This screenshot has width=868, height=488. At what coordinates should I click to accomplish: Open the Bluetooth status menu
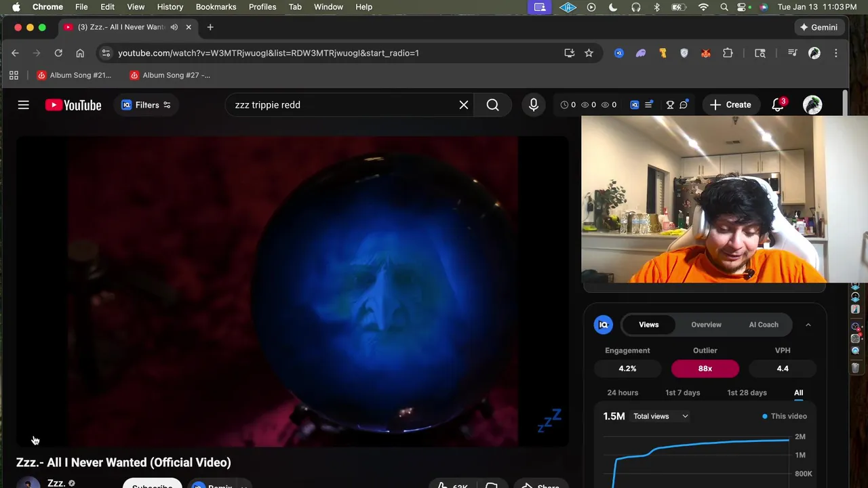[x=656, y=7]
